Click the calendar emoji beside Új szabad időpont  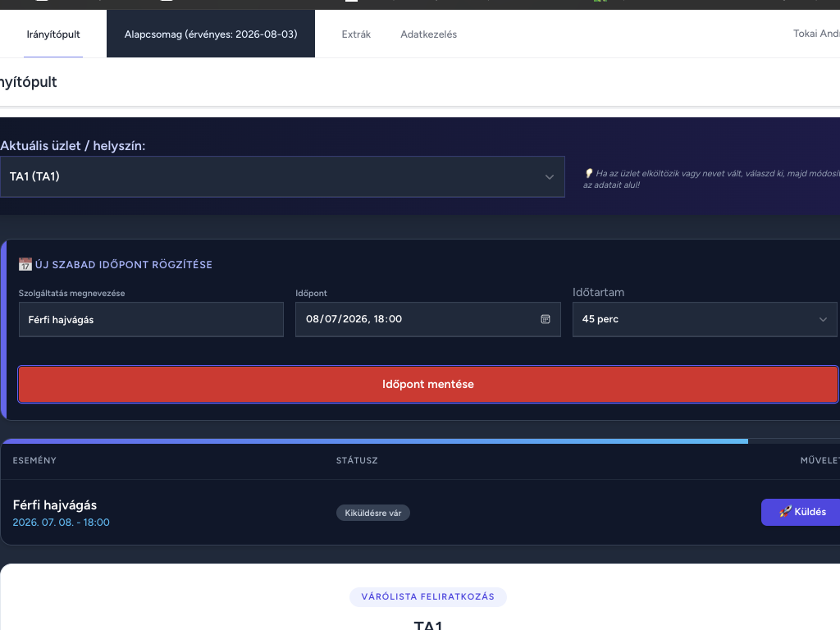click(25, 264)
